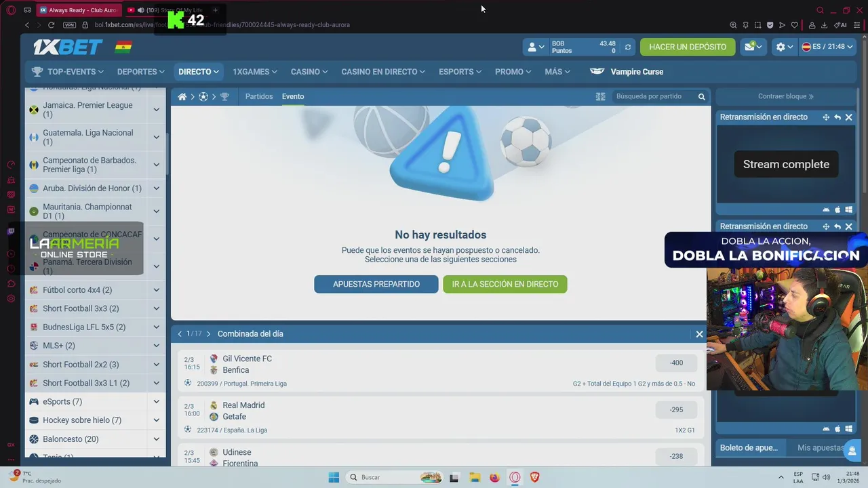Viewport: 868px width, 488px height.
Task: Open the 1XGAMES dropdown menu
Action: tap(255, 72)
